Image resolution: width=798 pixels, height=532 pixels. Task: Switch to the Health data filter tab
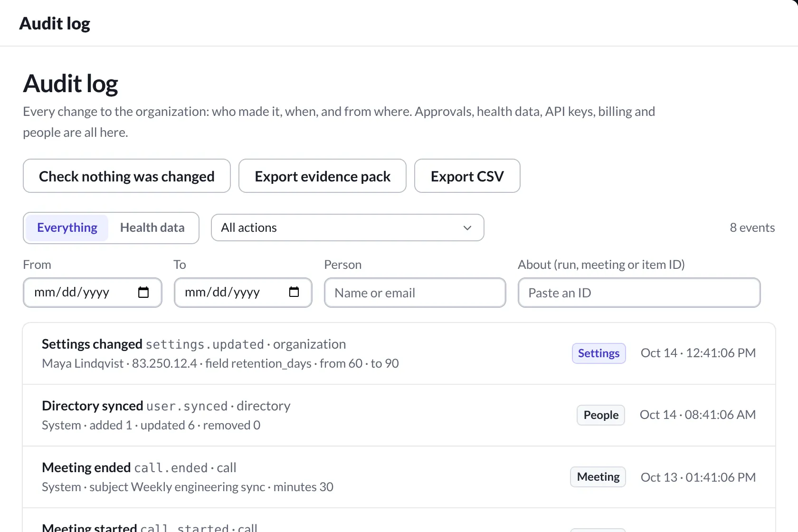click(152, 228)
